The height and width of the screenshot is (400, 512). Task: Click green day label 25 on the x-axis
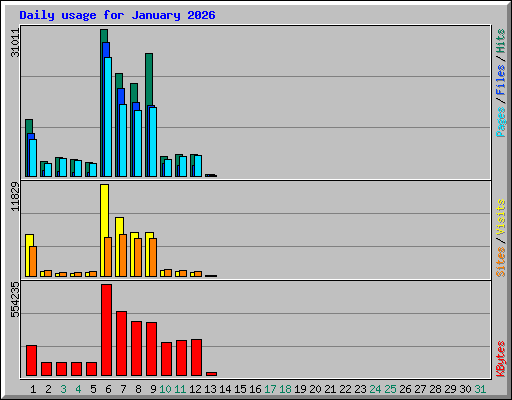tap(390, 389)
